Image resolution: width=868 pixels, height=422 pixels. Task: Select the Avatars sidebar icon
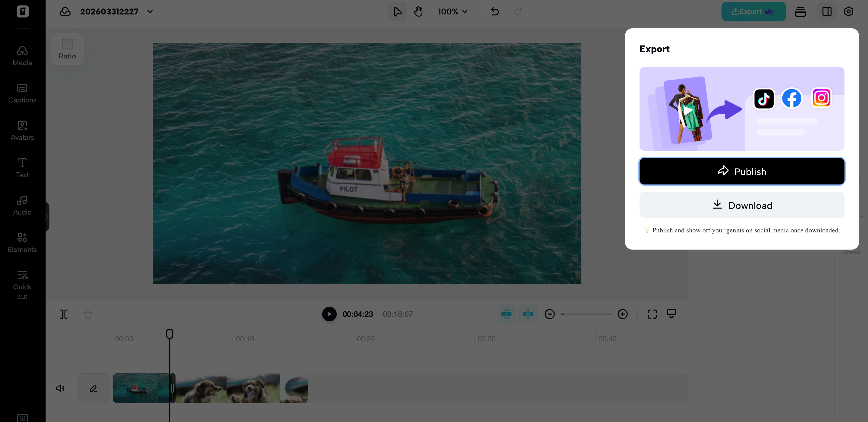pyautogui.click(x=22, y=131)
